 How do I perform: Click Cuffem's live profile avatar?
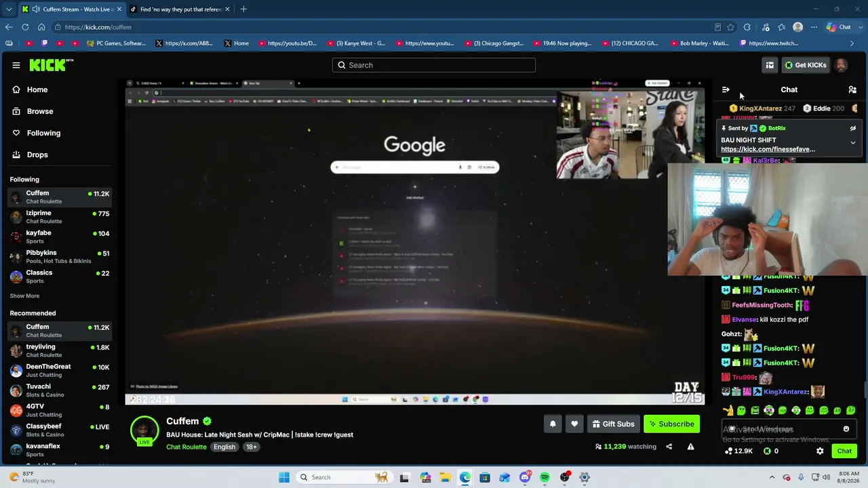pyautogui.click(x=144, y=430)
